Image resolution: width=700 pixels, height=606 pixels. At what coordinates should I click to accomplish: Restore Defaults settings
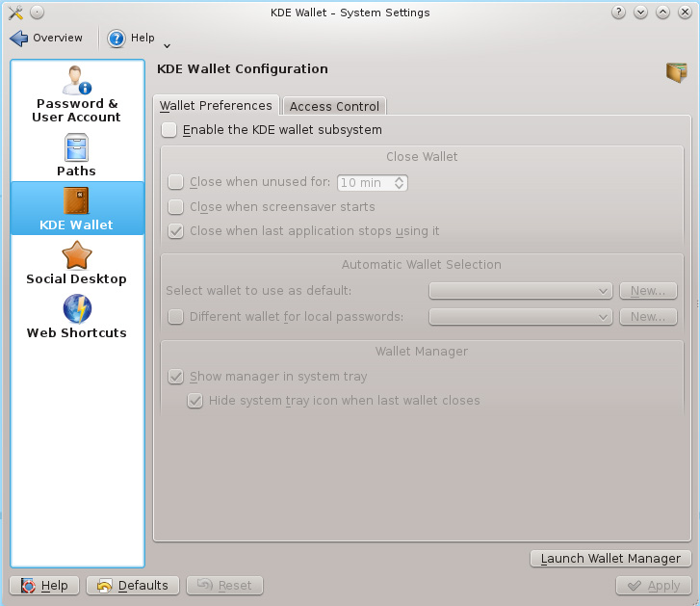click(133, 586)
